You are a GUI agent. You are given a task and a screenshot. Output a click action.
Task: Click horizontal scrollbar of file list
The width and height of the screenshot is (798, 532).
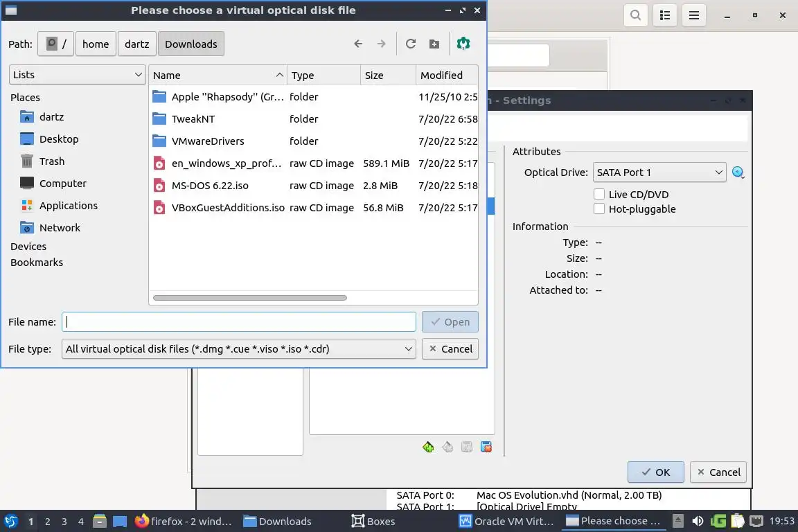250,298
